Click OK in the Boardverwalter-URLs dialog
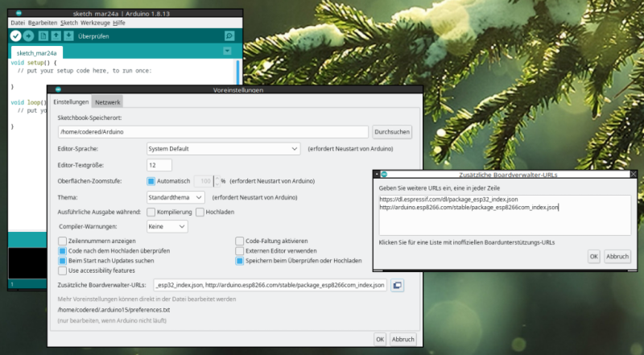Viewport: 644px width, 355px height. coord(594,256)
